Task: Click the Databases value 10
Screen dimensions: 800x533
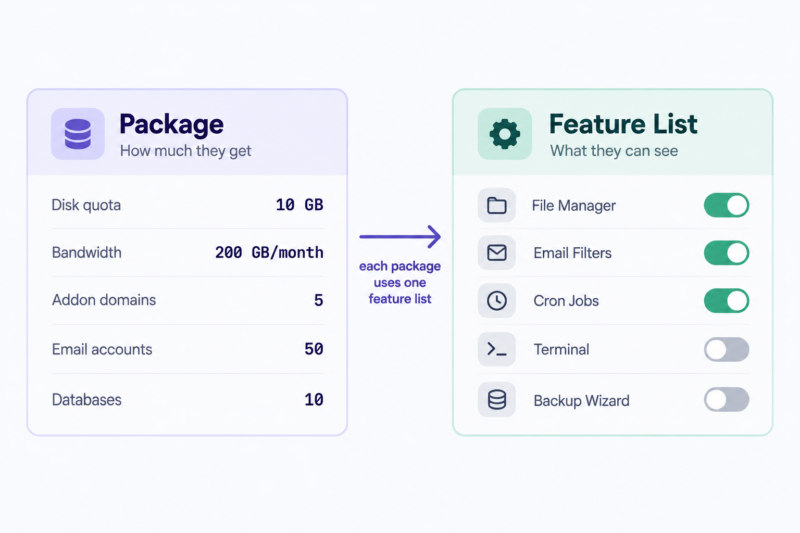Action: pyautogui.click(x=314, y=399)
